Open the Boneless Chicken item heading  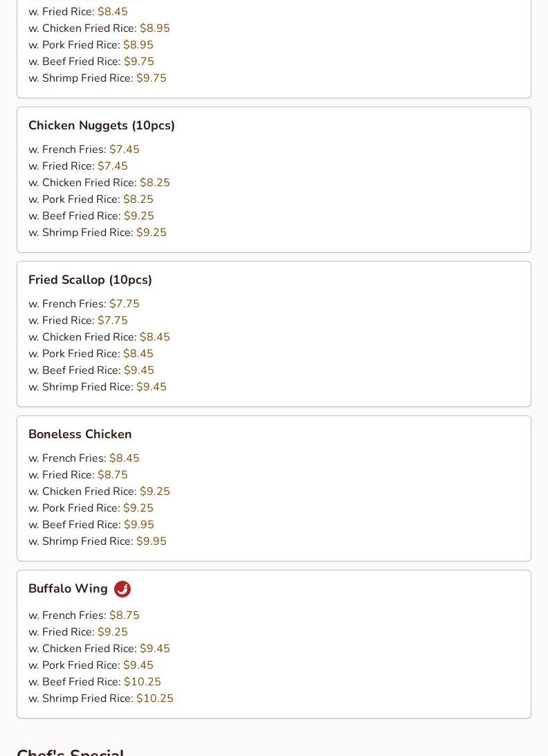coord(80,434)
